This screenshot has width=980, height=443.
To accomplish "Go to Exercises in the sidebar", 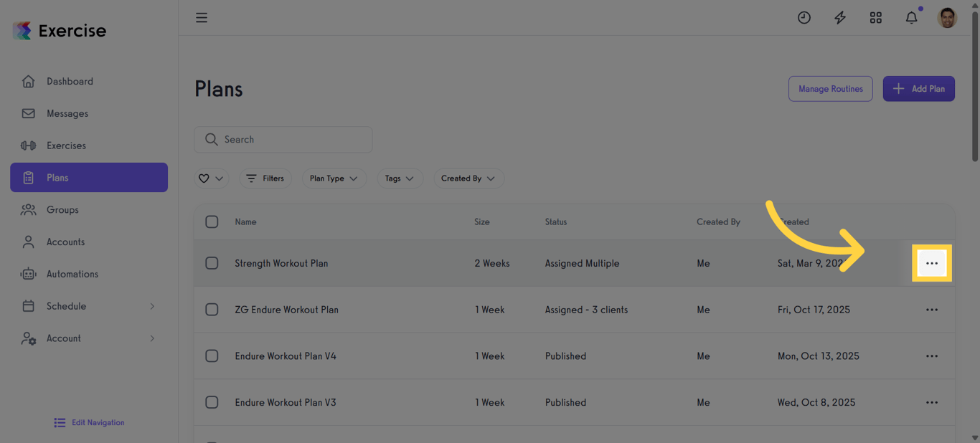I will pyautogui.click(x=66, y=146).
